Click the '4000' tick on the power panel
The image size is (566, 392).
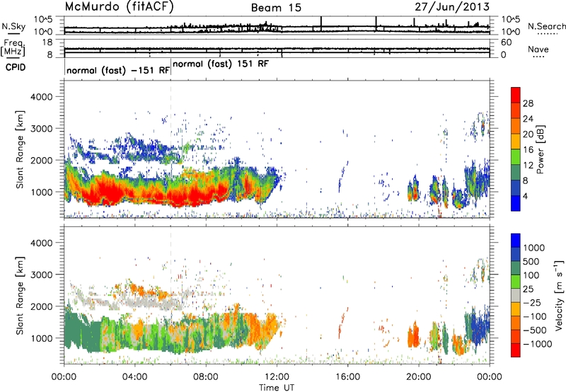(41, 97)
